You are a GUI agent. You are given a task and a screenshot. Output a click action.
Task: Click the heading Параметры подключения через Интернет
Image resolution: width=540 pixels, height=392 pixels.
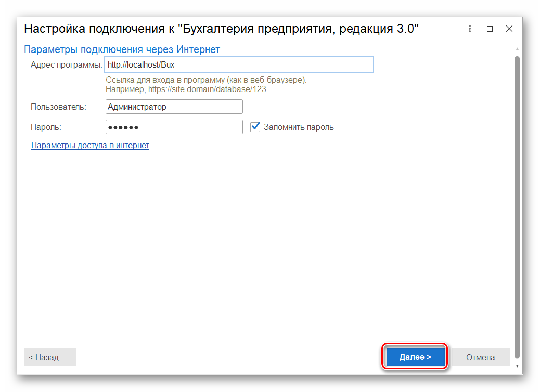[x=122, y=49]
